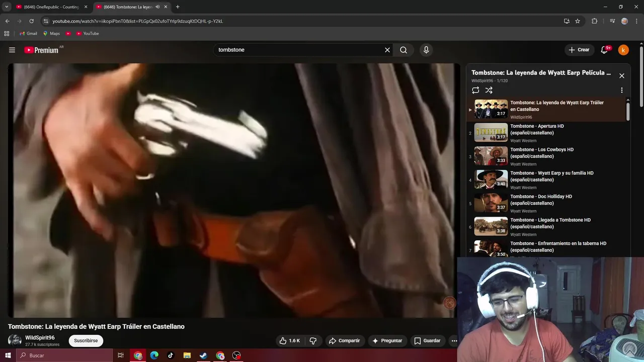Open YouTube notifications bell
Screen dimensions: 644x362
[x=604, y=50]
